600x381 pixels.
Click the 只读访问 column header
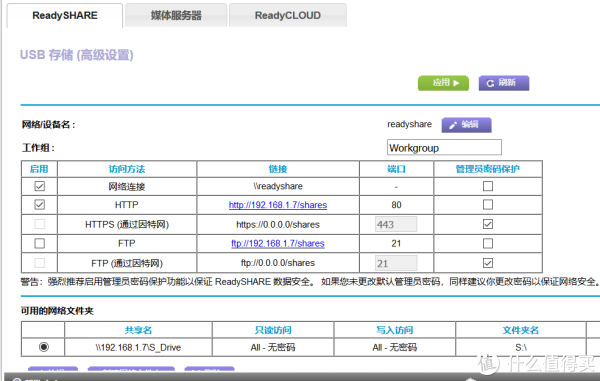point(273,330)
